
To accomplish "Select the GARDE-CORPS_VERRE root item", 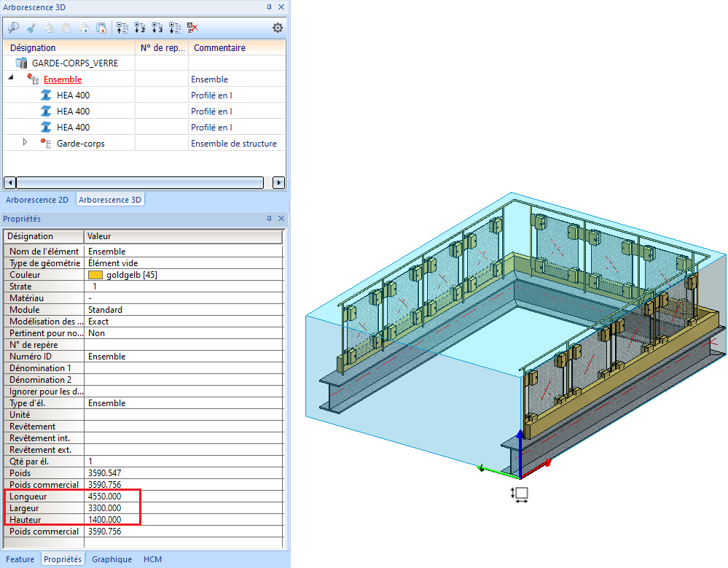I will 74,63.
